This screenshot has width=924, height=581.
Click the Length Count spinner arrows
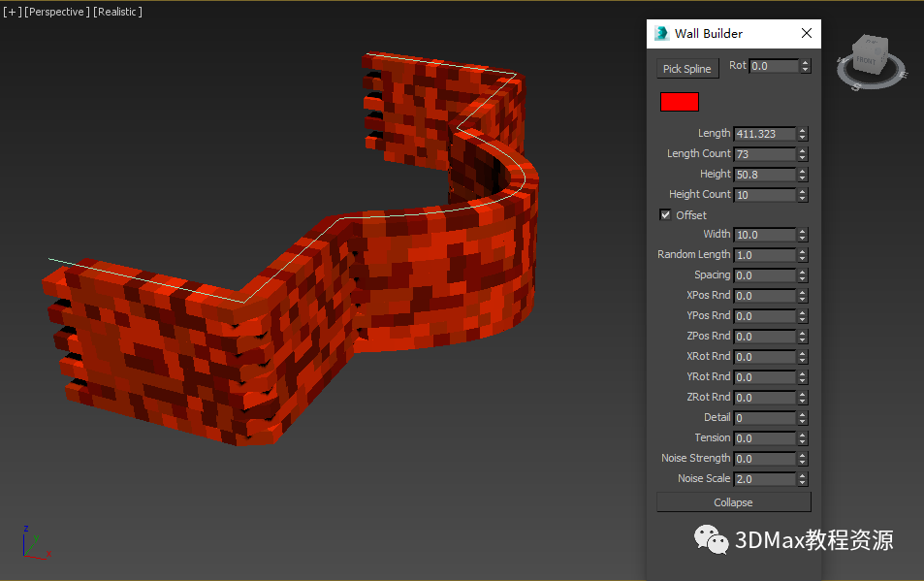click(x=802, y=154)
